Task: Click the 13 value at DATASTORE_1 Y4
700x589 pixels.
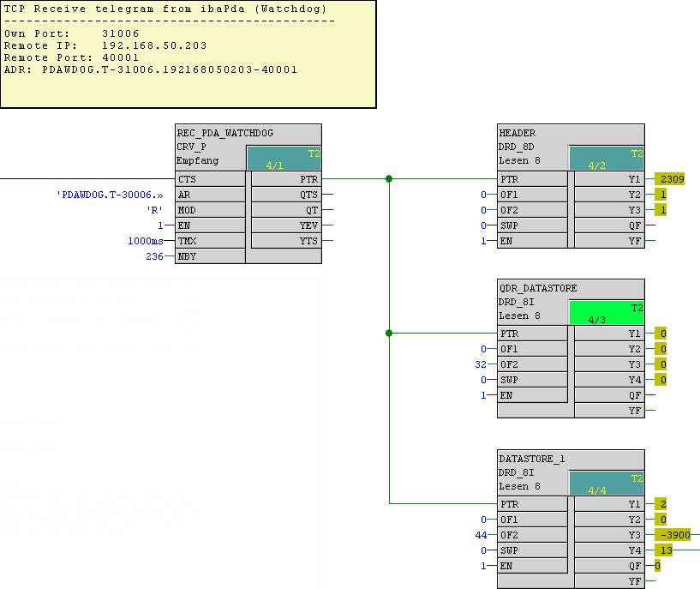Action: tap(664, 550)
